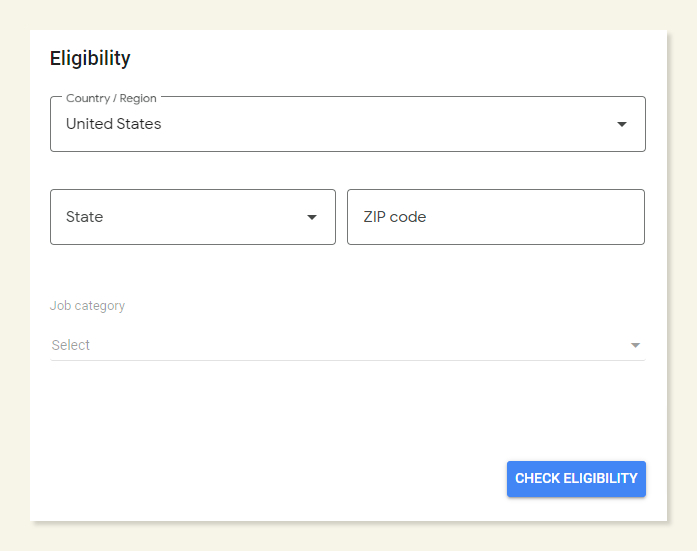
Task: Click the State dropdown arrow icon
Action: tap(312, 217)
